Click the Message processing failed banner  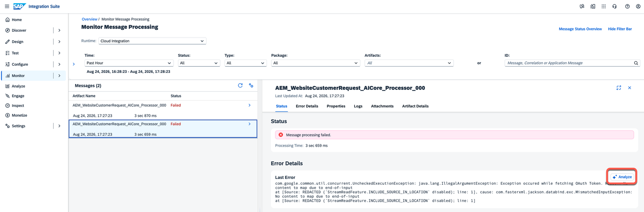(x=454, y=135)
